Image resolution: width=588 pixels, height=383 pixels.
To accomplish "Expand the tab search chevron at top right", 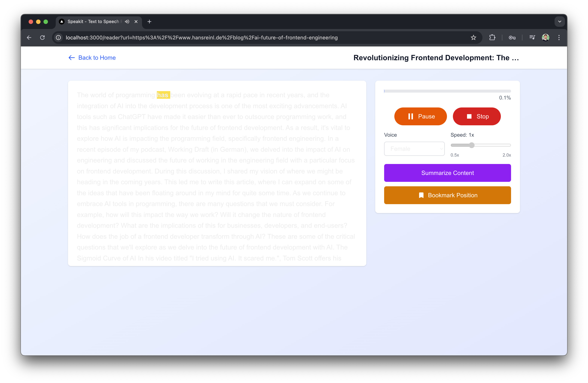I will click(560, 22).
